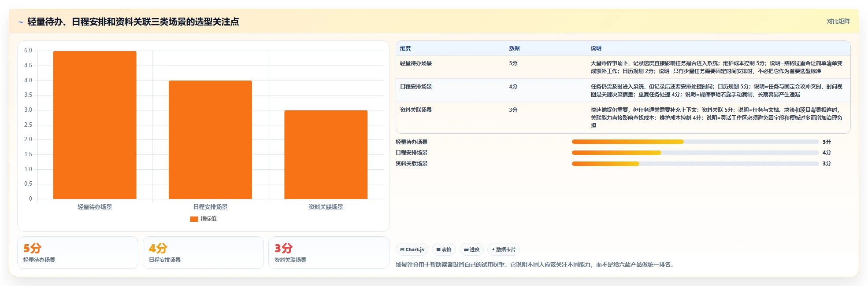Image resolution: width=868 pixels, height=286 pixels.
Task: Click the description starting 快速捕捉仍重要
Action: tap(716, 117)
